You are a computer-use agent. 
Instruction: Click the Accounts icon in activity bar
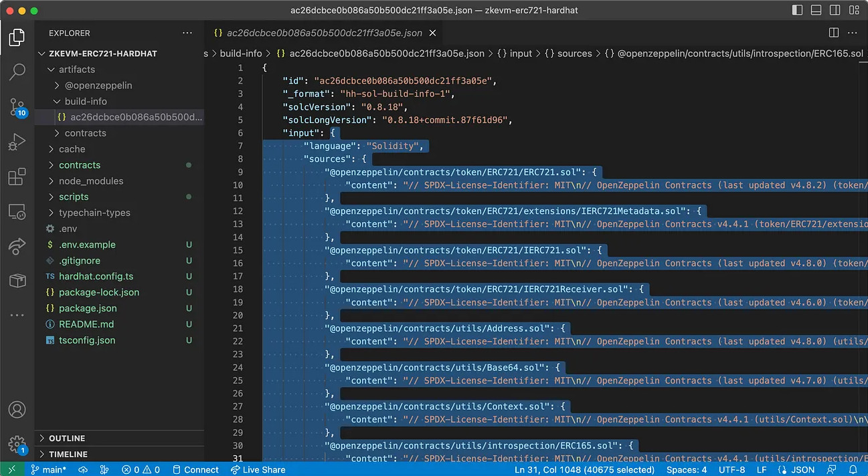[17, 409]
